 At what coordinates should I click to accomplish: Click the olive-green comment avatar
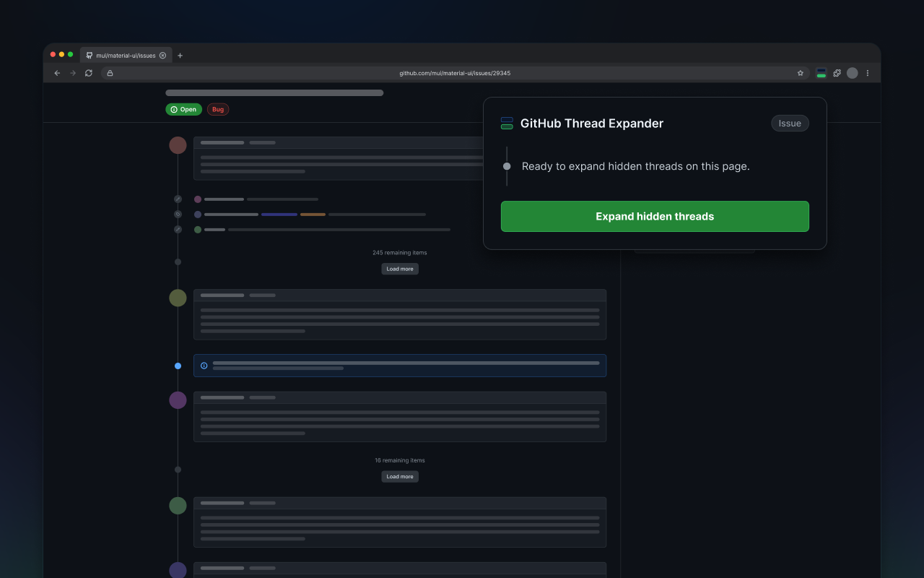tap(178, 298)
